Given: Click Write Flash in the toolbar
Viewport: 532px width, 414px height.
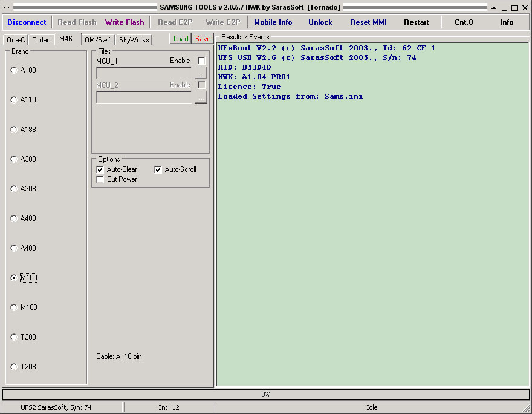Looking at the screenshot, I should point(125,22).
